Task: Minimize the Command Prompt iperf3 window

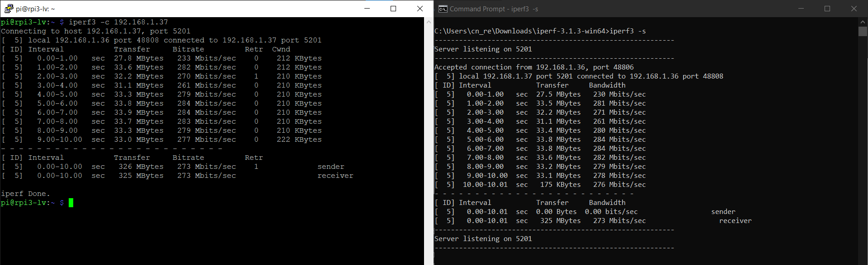Action: tap(801, 9)
